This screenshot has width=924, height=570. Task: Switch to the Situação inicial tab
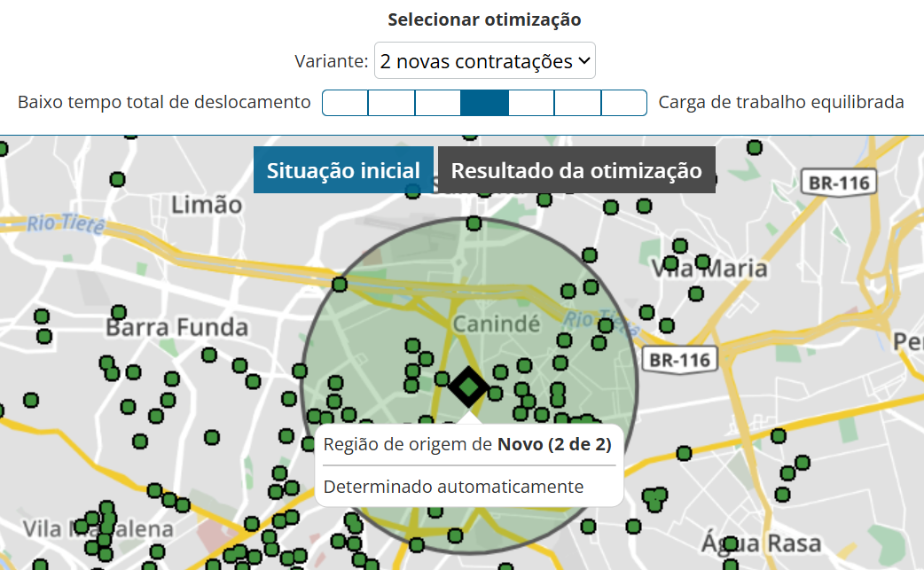point(343,170)
